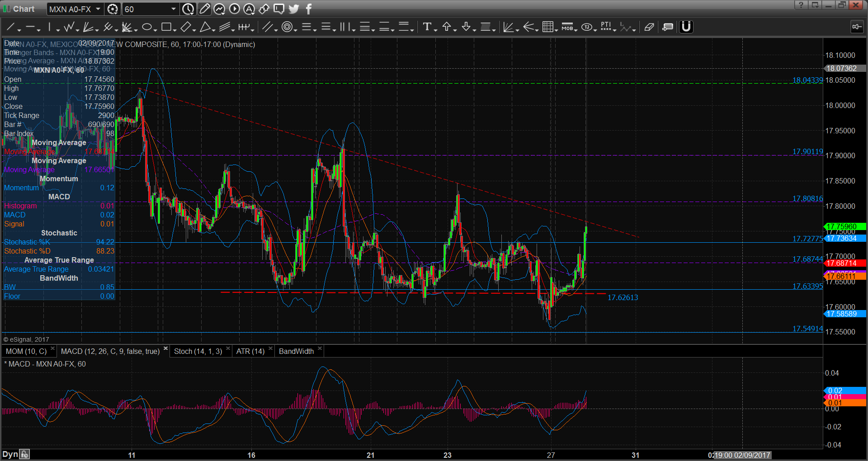Share chart on Facebook
This screenshot has width=868, height=461.
pyautogui.click(x=309, y=9)
